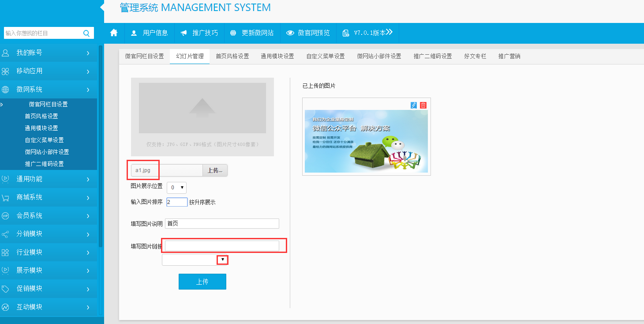Click the 填写图片链接 input field
Viewport: 644px width, 324px height.
click(x=222, y=246)
